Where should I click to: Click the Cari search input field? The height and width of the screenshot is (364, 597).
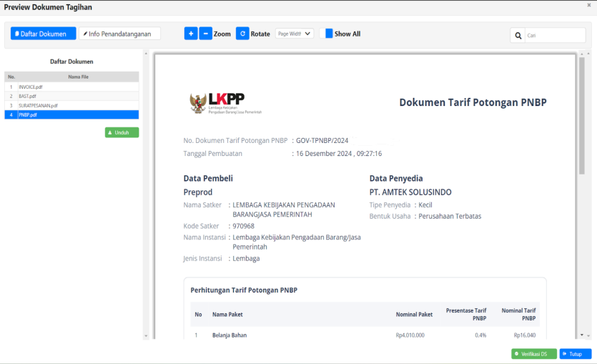[x=554, y=35]
